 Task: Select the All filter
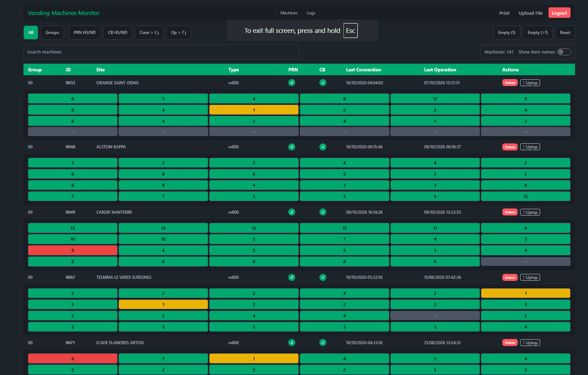click(31, 33)
